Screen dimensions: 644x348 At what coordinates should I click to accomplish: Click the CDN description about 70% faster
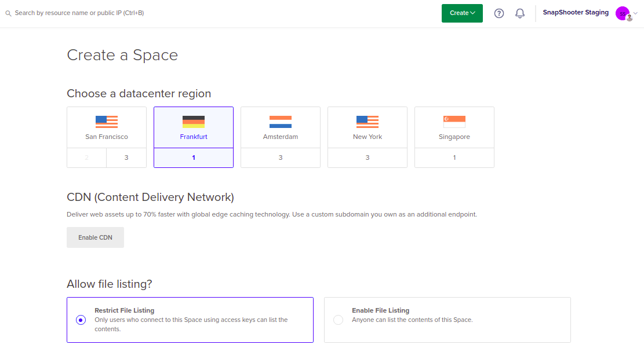click(x=272, y=214)
